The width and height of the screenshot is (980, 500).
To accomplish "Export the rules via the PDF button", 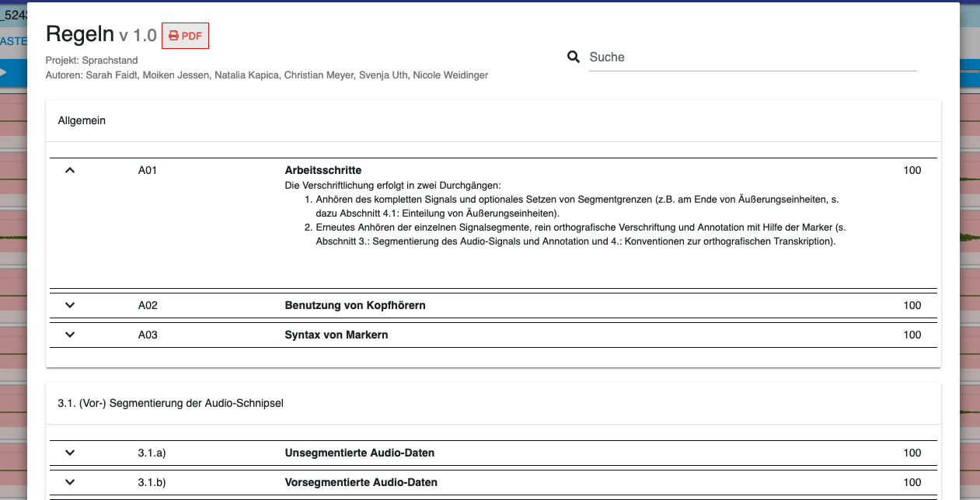I will (x=185, y=36).
